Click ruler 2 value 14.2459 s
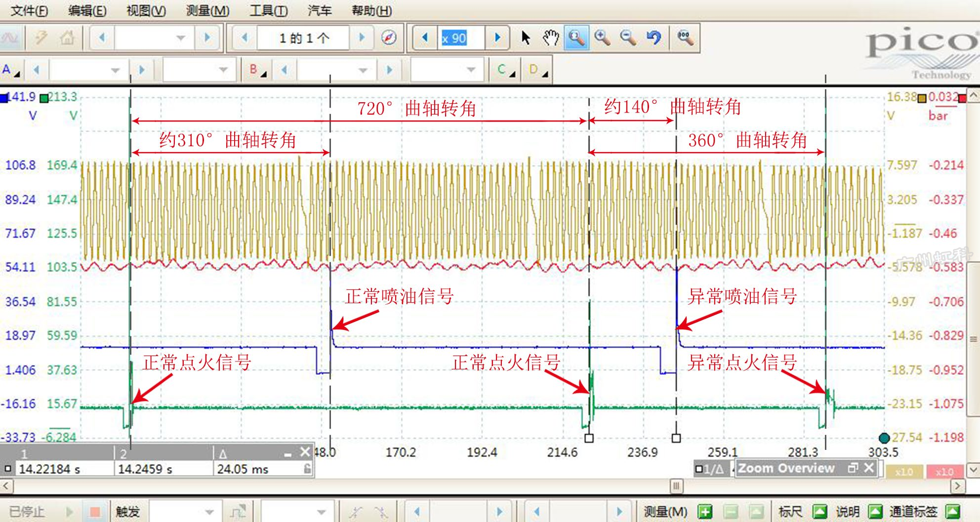The image size is (980, 522). click(x=145, y=469)
